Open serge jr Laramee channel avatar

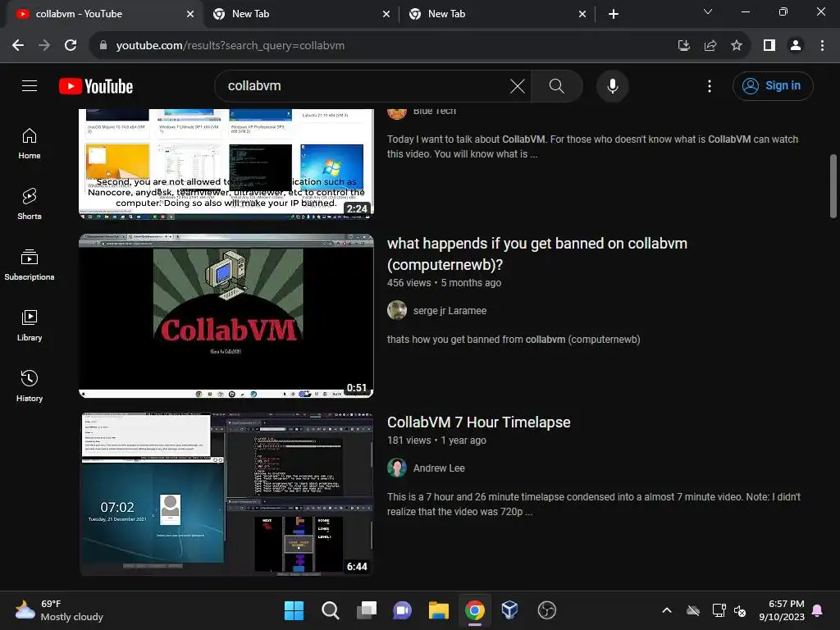coord(396,310)
